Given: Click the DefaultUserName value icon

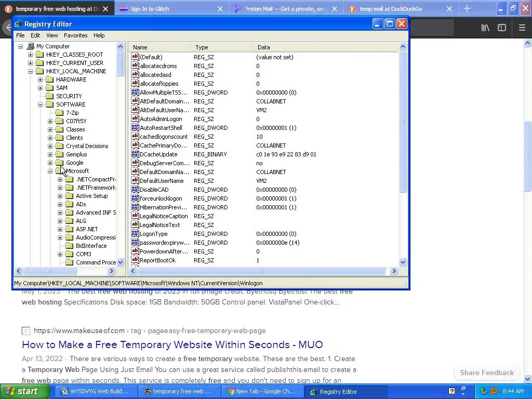Looking at the screenshot, I should click(x=135, y=180).
